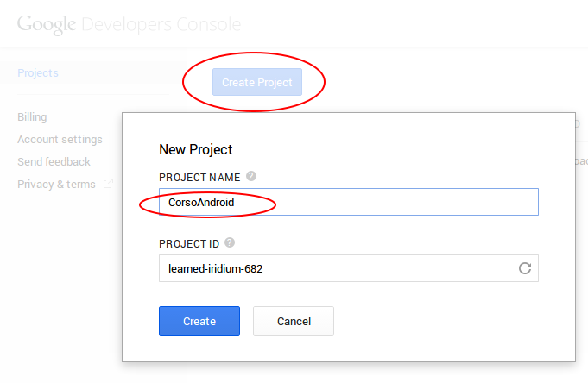Go to Account settings
Screen dimensions: 588x383
click(60, 140)
